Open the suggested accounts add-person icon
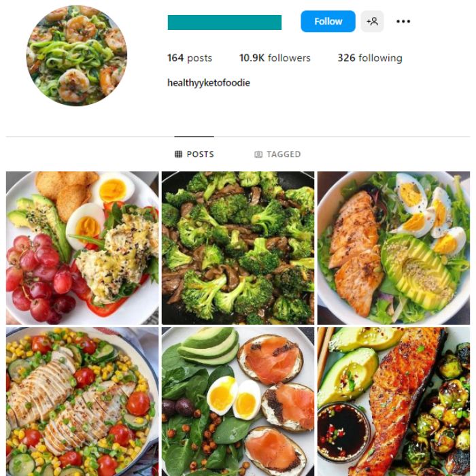 tap(372, 21)
